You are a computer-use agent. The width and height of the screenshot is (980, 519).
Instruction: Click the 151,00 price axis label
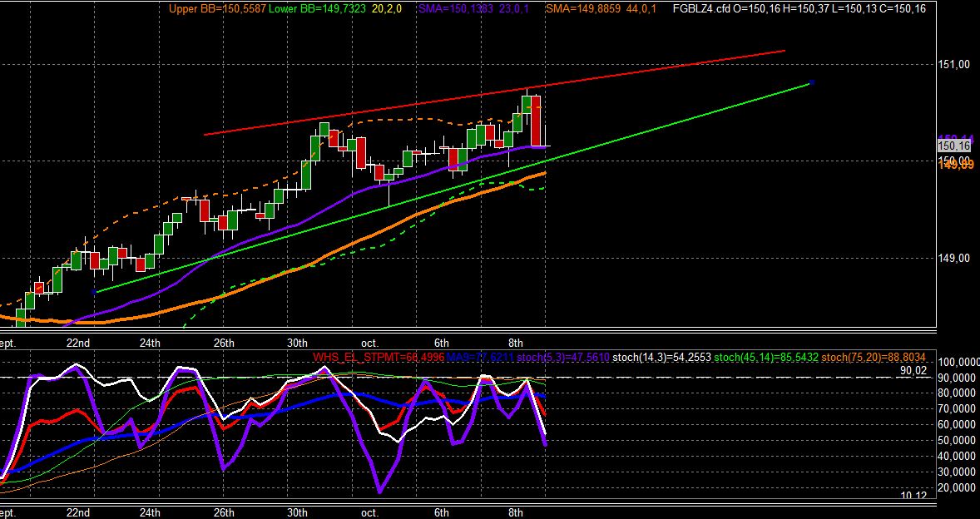pos(953,64)
